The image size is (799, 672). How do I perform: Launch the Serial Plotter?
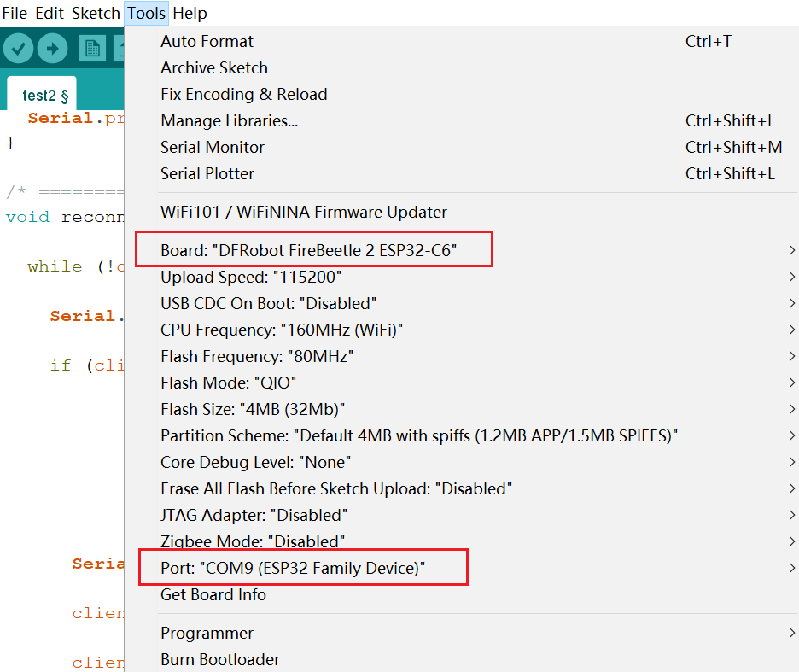coord(207,173)
